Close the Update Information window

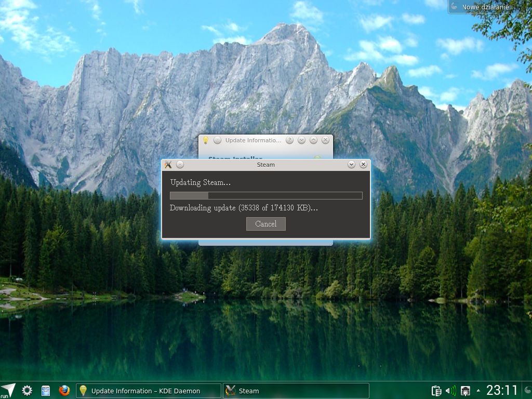tap(325, 140)
